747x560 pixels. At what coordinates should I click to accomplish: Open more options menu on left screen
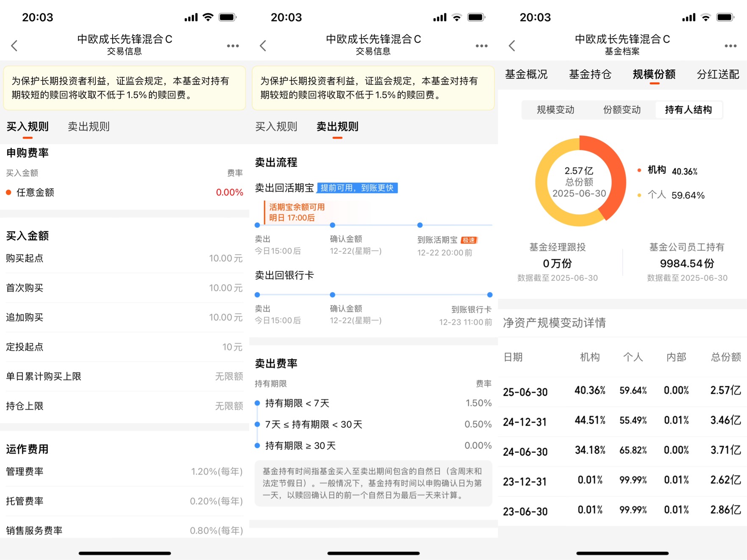(x=233, y=46)
